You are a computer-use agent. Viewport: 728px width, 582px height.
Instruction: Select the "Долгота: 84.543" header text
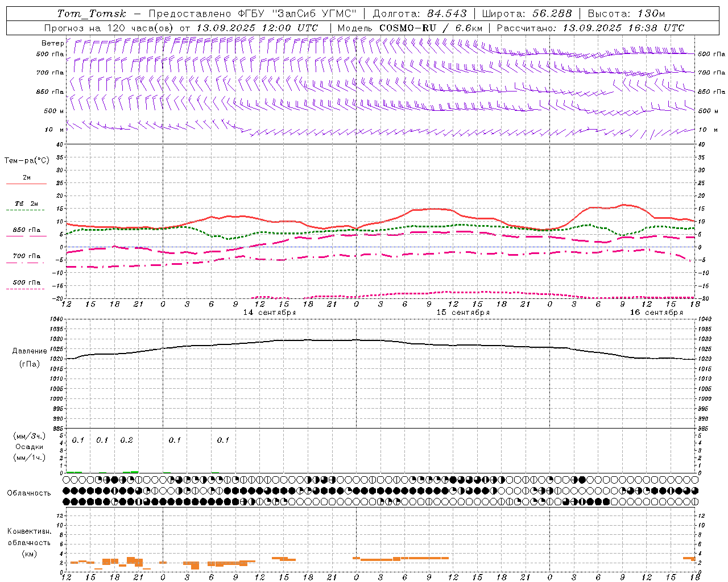pos(420,14)
